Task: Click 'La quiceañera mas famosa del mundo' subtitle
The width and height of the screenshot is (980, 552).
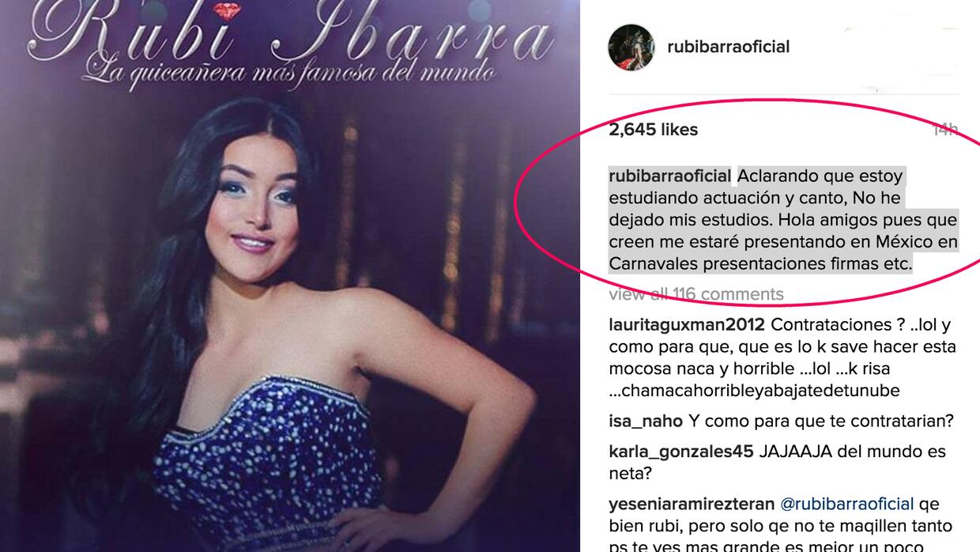Action: [289, 73]
